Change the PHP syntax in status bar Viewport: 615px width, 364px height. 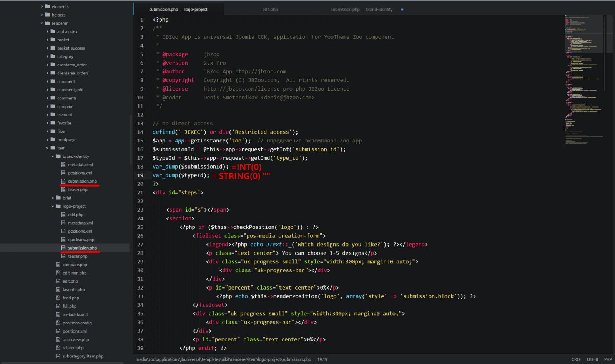pyautogui.click(x=608, y=359)
